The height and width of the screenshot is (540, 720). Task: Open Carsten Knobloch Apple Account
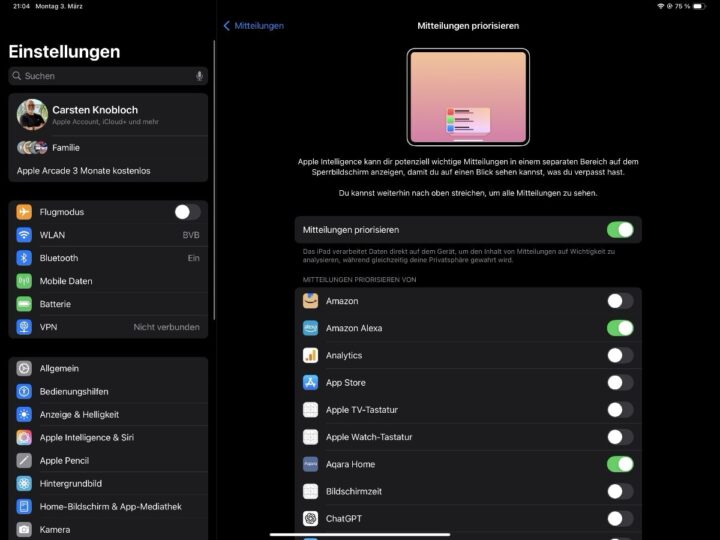108,115
